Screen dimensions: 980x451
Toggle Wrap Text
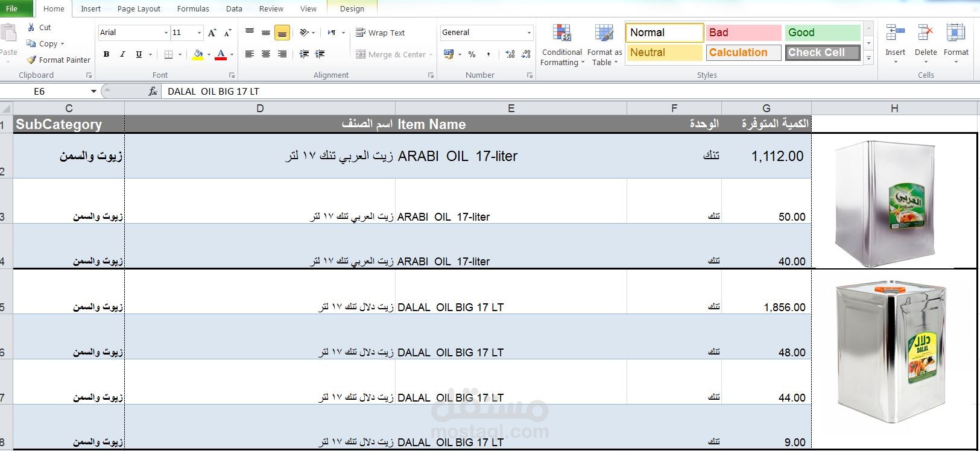tap(380, 33)
